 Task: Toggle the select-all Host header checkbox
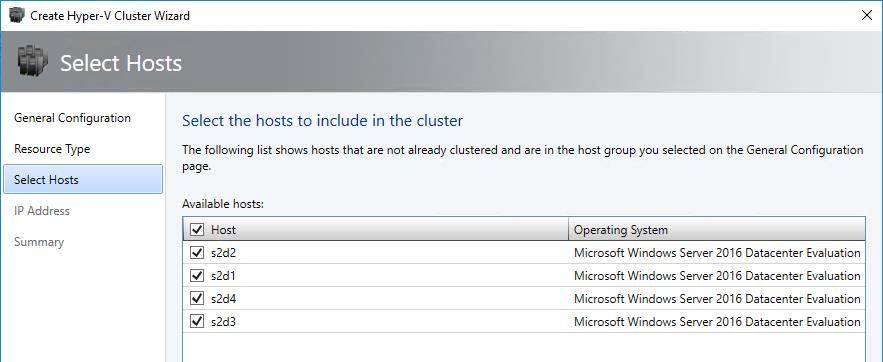pyautogui.click(x=197, y=230)
